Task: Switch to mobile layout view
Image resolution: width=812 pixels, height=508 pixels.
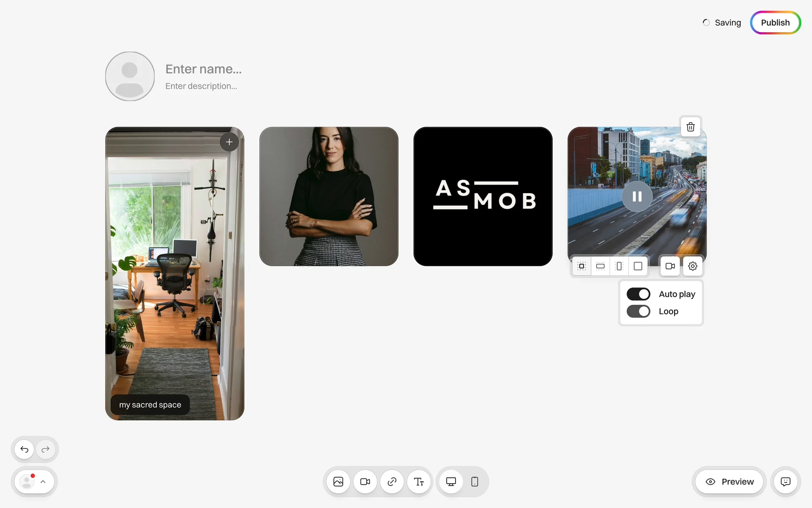Action: pyautogui.click(x=475, y=482)
